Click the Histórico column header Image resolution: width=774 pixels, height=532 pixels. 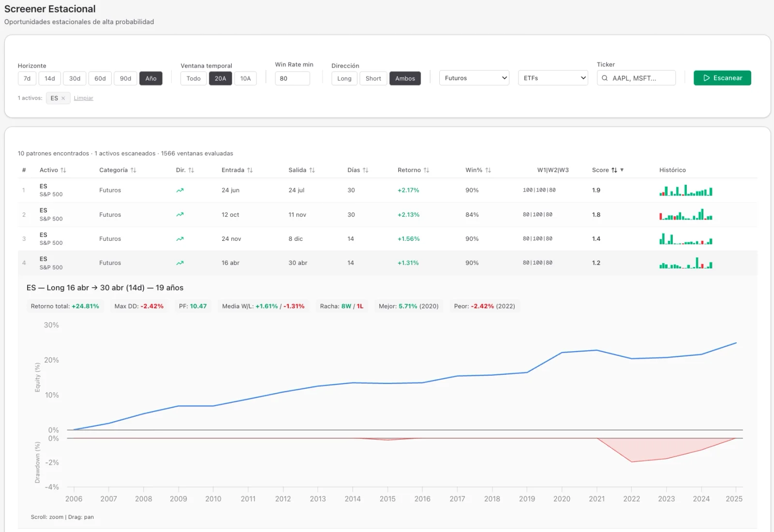672,170
